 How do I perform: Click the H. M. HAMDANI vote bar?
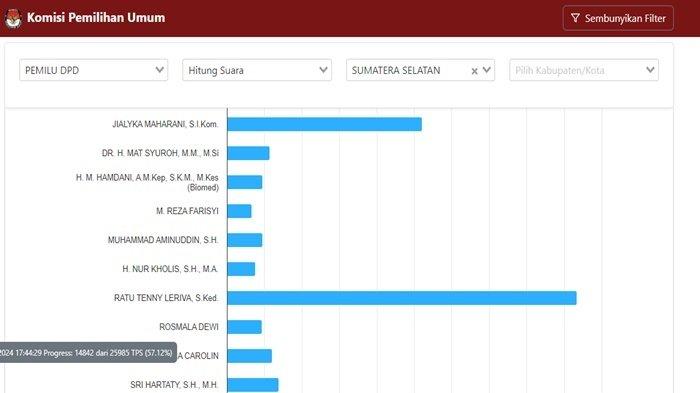pyautogui.click(x=245, y=182)
